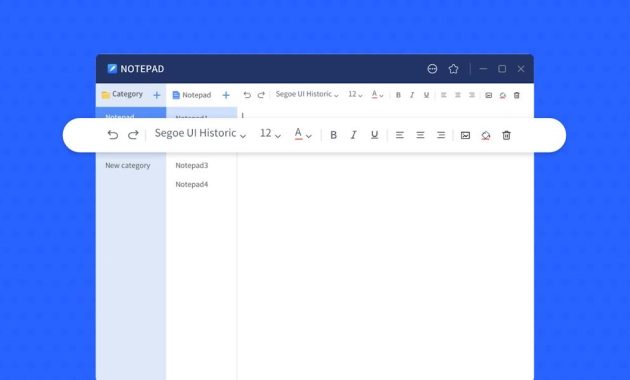Toggle bold formatting in the enlarged toolbar

coord(333,135)
